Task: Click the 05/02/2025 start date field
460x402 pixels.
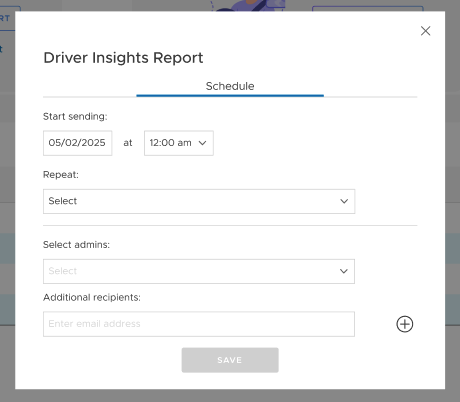Action: tap(78, 143)
